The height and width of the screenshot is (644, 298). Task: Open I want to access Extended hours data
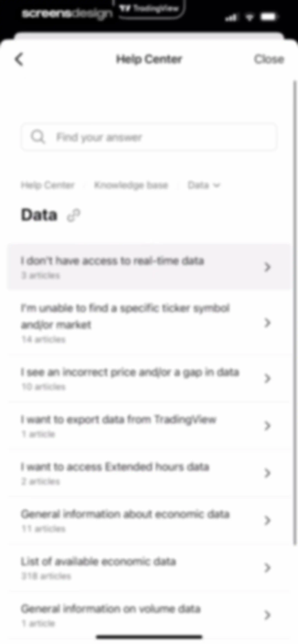(149, 473)
